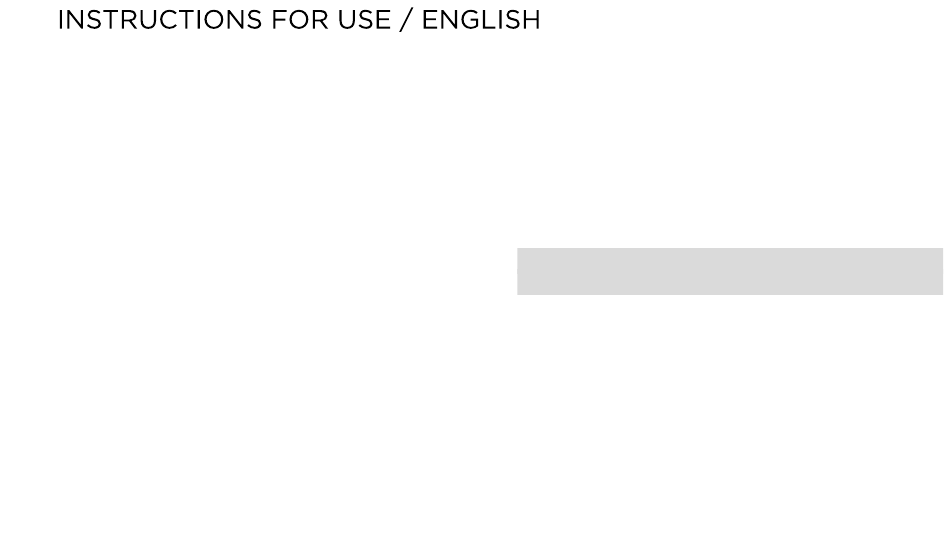This screenshot has width=950, height=539.
Task: Click the slash separator before ENGLISH
Action: (406, 20)
